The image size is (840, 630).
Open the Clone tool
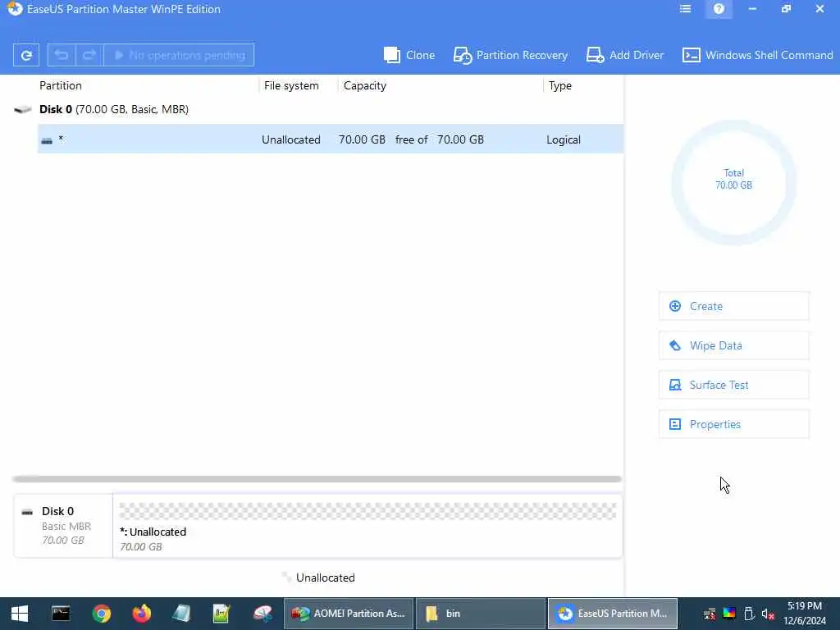[x=409, y=55]
